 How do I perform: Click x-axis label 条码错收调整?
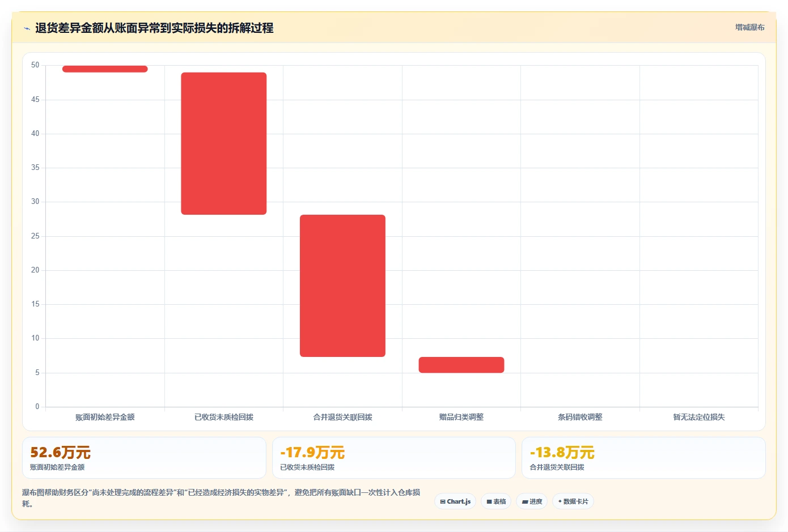pos(580,417)
